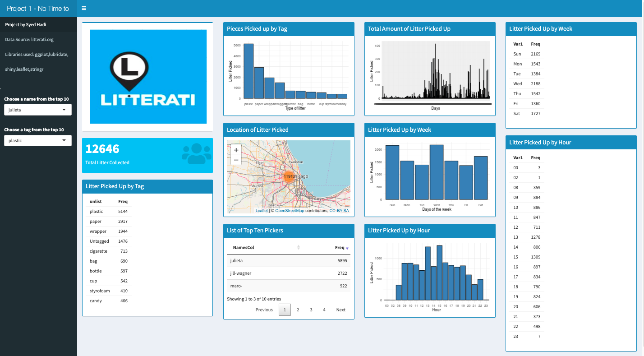This screenshot has width=644, height=356.
Task: Click the plastic row in tag table
Action: pyautogui.click(x=109, y=212)
